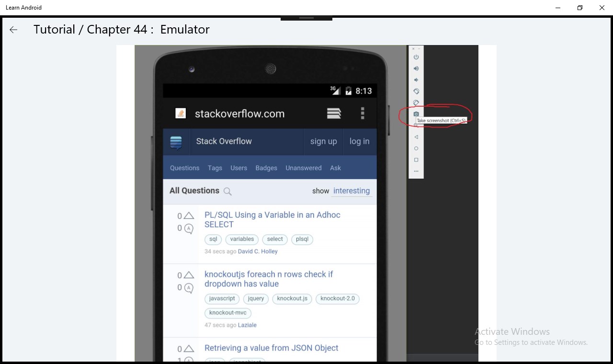Viewport: 613px width, 364px height.
Task: Open the Laziale user link
Action: 247,325
